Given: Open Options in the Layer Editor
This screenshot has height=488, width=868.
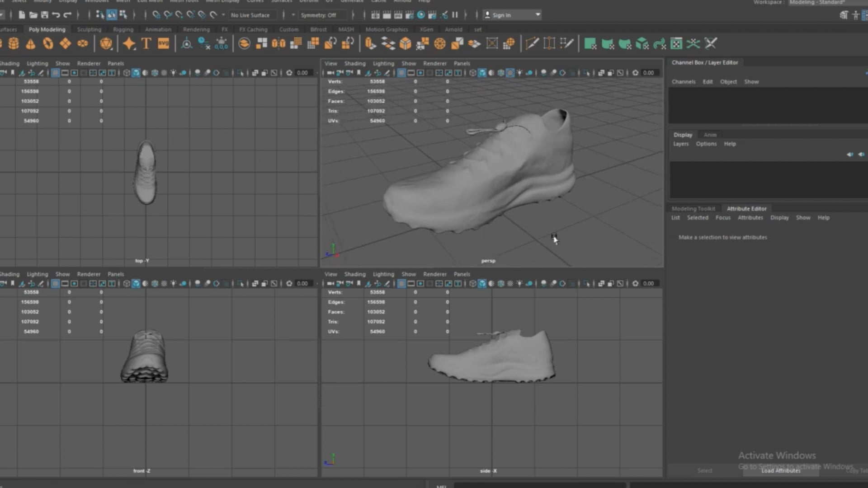Looking at the screenshot, I should pos(706,144).
